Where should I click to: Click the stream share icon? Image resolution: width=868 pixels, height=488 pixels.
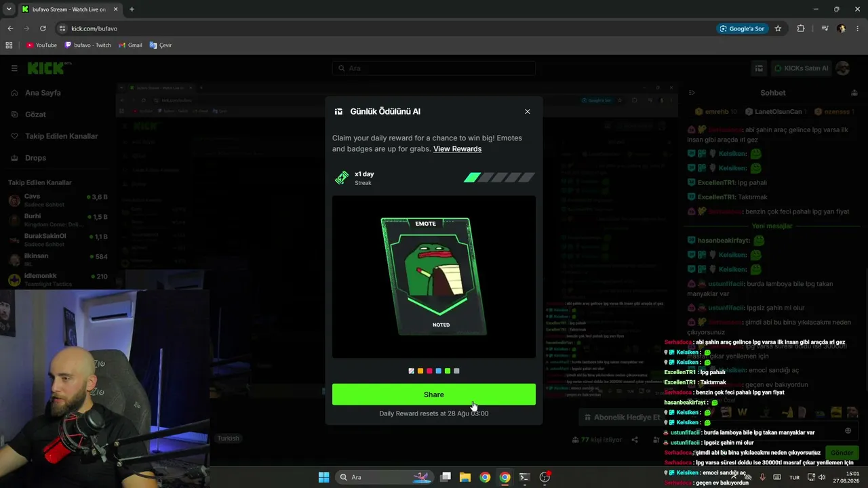click(635, 439)
